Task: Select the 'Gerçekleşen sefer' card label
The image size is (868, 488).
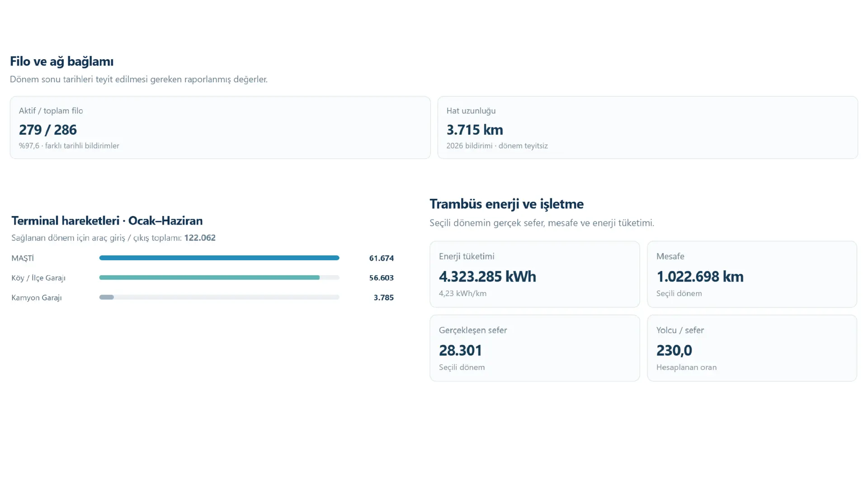Action: point(473,330)
